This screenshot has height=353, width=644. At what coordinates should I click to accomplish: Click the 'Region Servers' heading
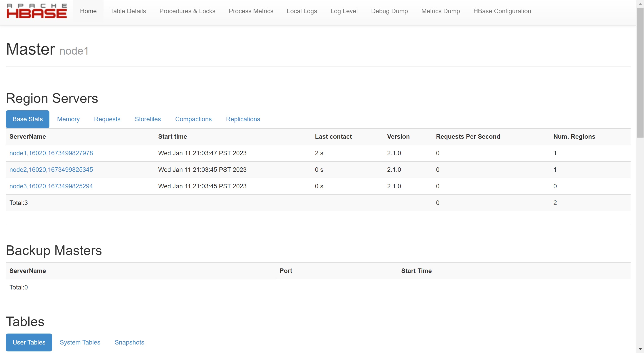(52, 98)
